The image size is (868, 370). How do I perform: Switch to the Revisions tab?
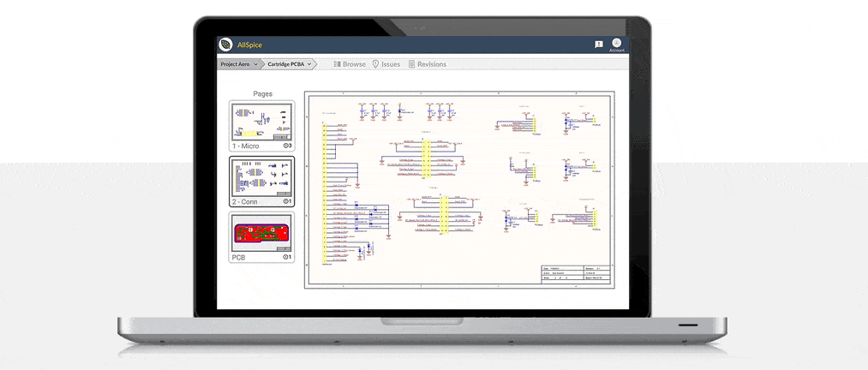431,64
